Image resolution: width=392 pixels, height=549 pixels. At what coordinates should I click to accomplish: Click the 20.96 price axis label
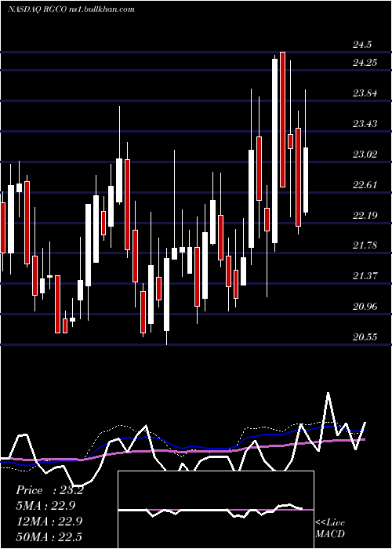click(365, 307)
